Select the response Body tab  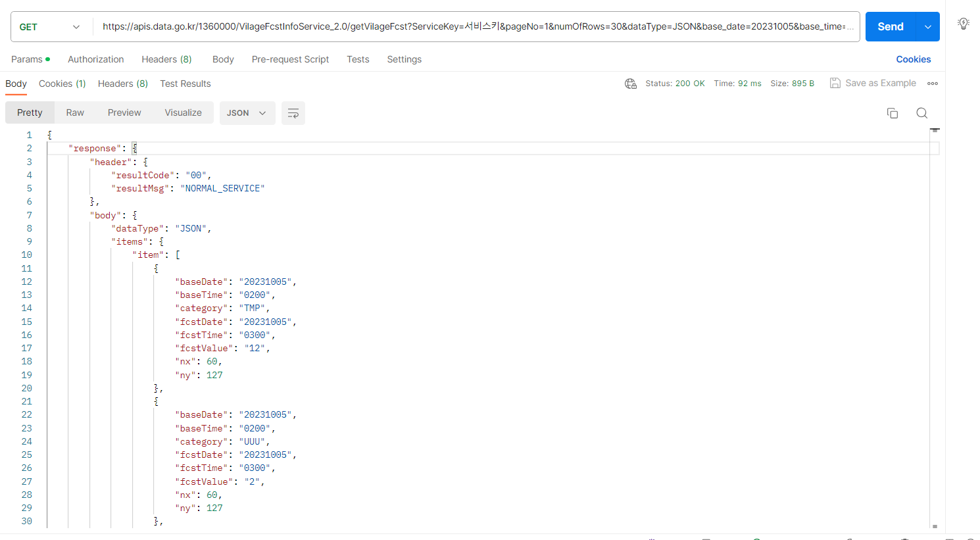(16, 84)
